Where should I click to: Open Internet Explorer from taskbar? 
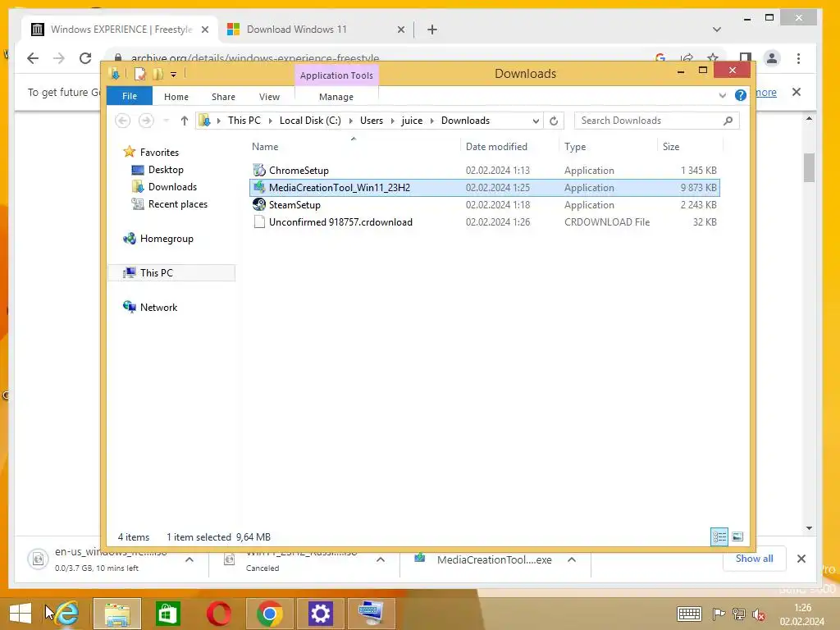pyautogui.click(x=67, y=614)
